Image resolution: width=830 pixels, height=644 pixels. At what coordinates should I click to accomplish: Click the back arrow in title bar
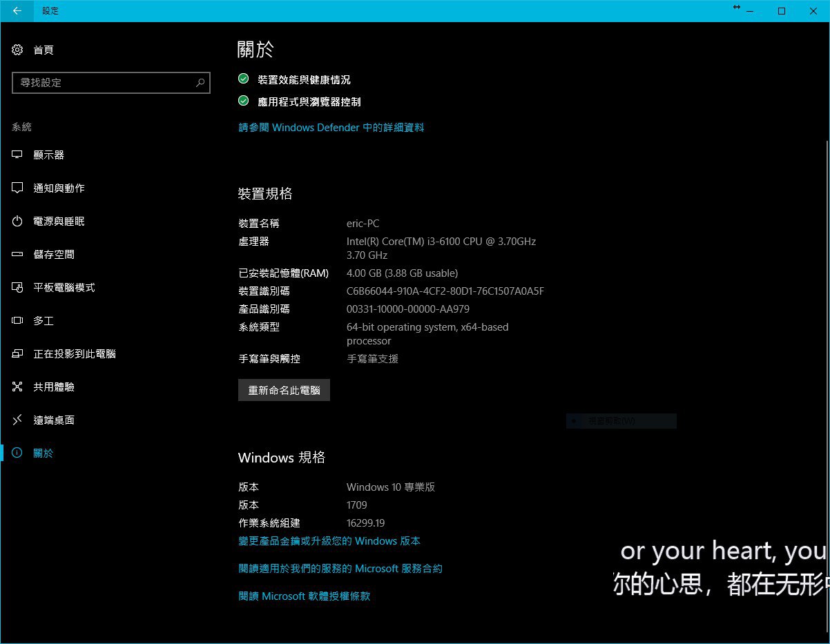(17, 11)
